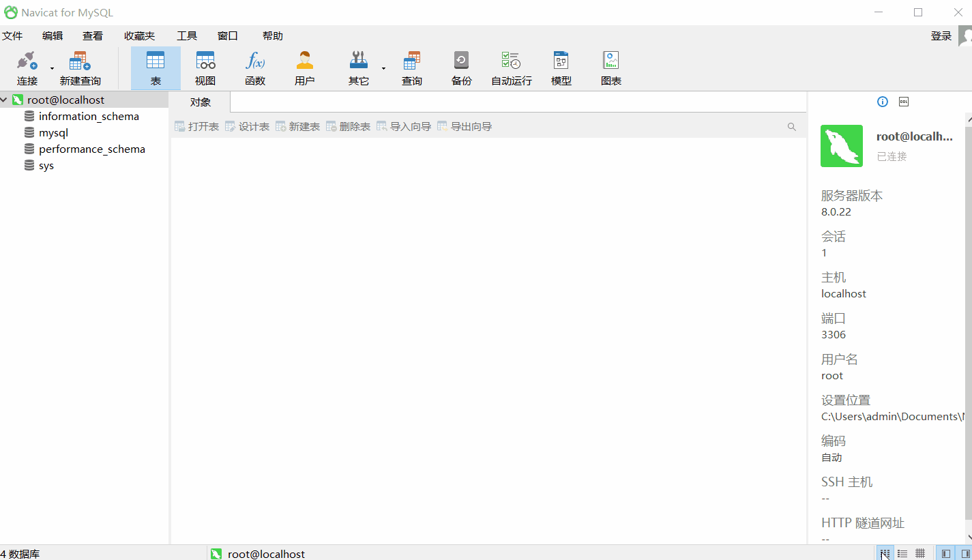The height and width of the screenshot is (560, 972).
Task: Open the 备份 (Backup) toolbar icon
Action: (x=462, y=61)
